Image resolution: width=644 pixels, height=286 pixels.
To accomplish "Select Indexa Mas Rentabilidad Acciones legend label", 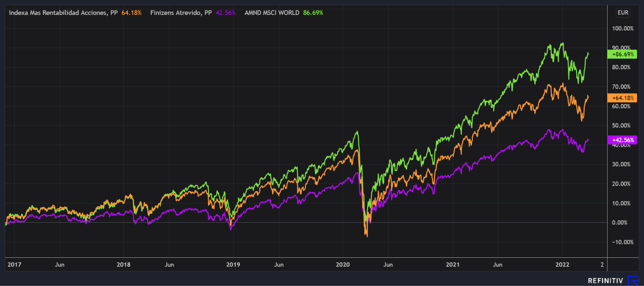I will click(x=63, y=13).
